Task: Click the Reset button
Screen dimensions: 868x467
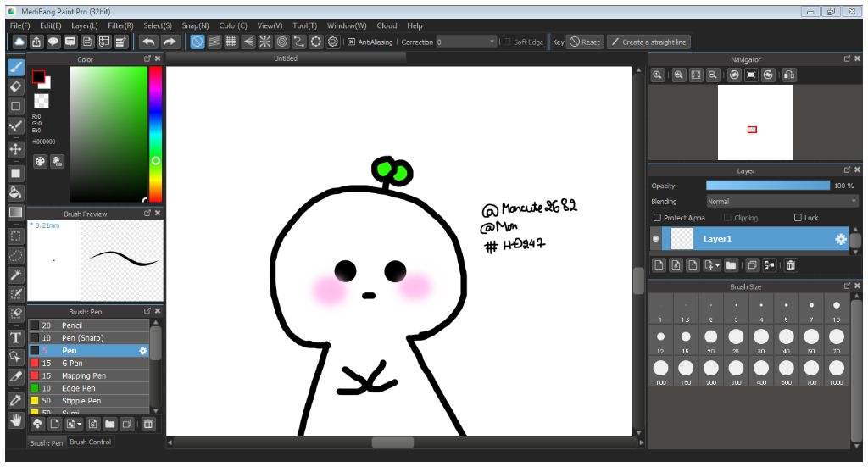Action: (585, 42)
